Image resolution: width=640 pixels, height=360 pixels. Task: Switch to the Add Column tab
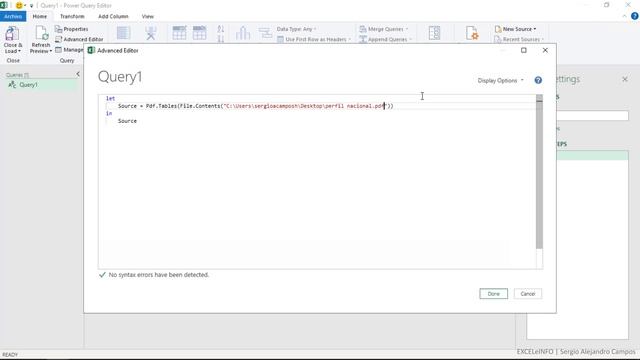(113, 16)
